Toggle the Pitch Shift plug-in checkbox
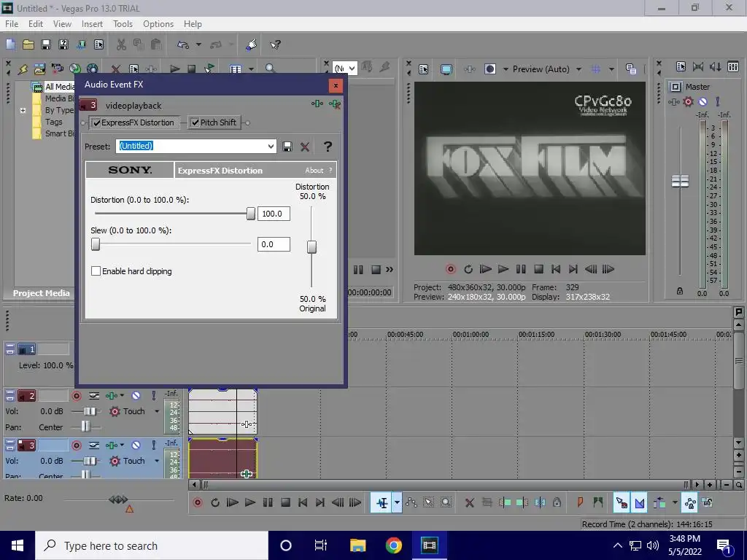 [195, 122]
